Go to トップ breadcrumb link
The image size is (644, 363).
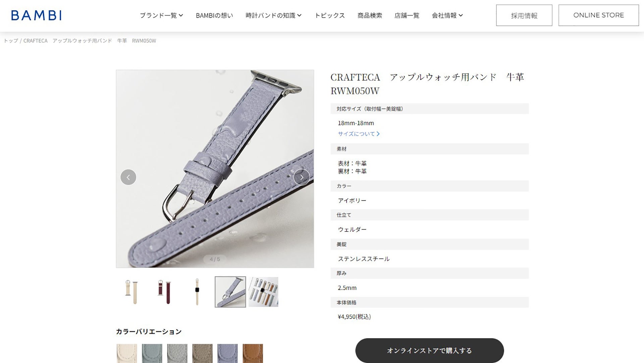11,41
